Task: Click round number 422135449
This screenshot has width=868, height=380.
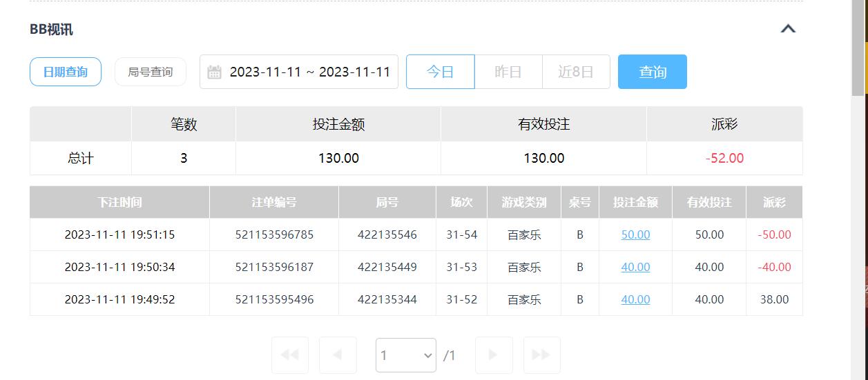Action: [387, 267]
